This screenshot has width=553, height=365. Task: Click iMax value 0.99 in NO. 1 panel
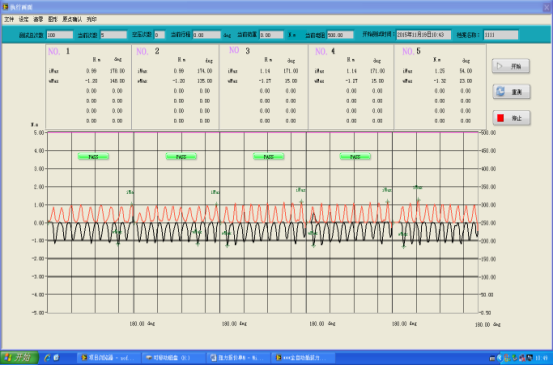click(x=91, y=71)
